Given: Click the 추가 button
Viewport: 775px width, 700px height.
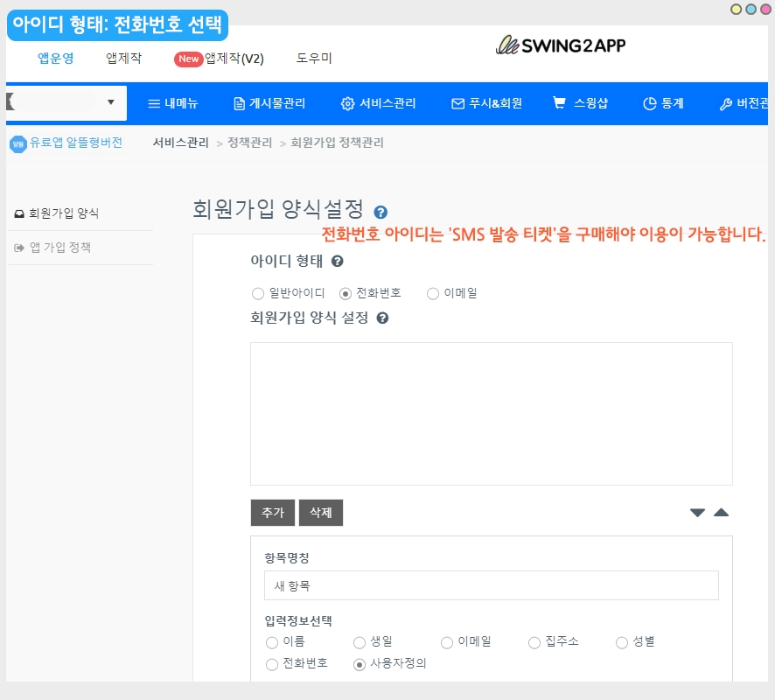Looking at the screenshot, I should click(x=273, y=513).
